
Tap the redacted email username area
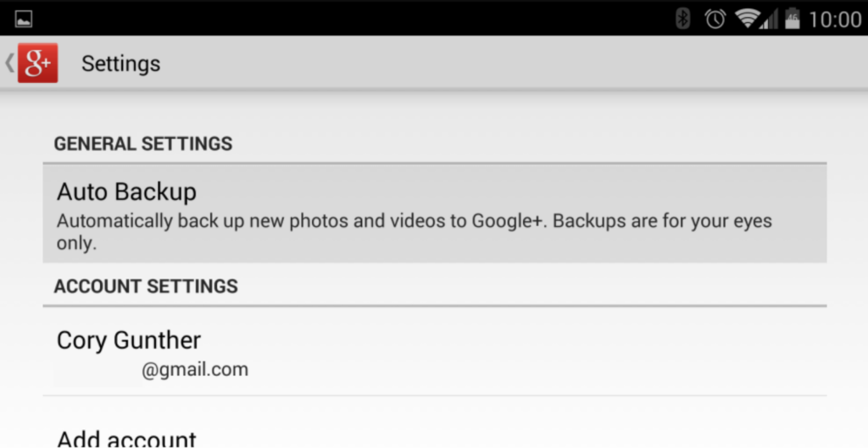click(x=97, y=371)
